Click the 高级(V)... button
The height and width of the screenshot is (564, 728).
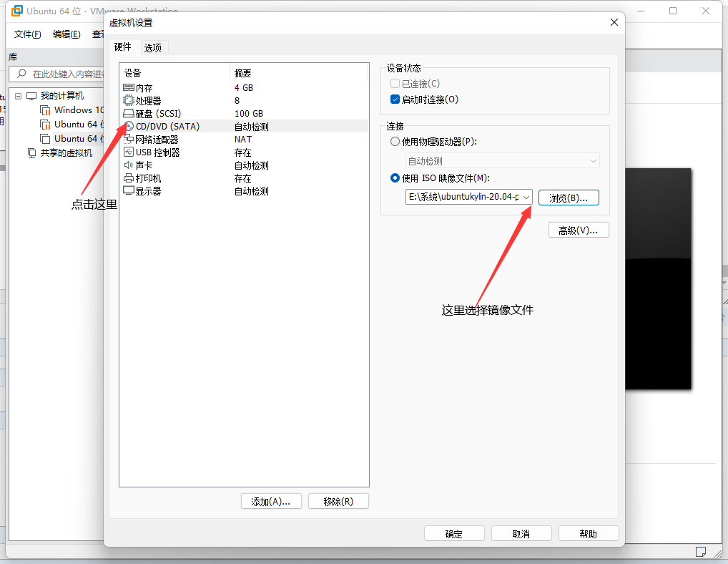579,230
